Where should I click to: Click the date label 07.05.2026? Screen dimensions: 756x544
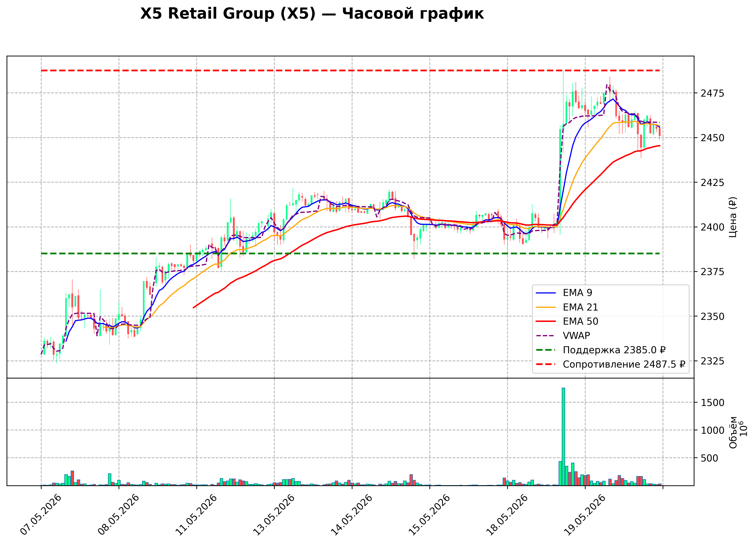(x=41, y=515)
